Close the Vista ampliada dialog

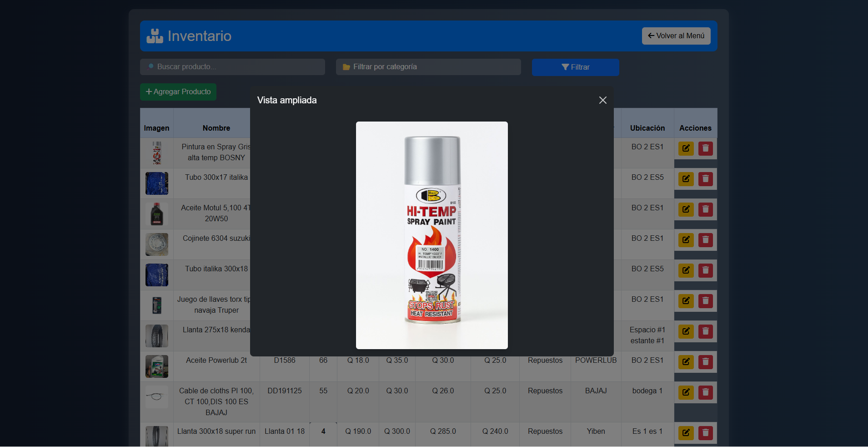[x=603, y=100]
